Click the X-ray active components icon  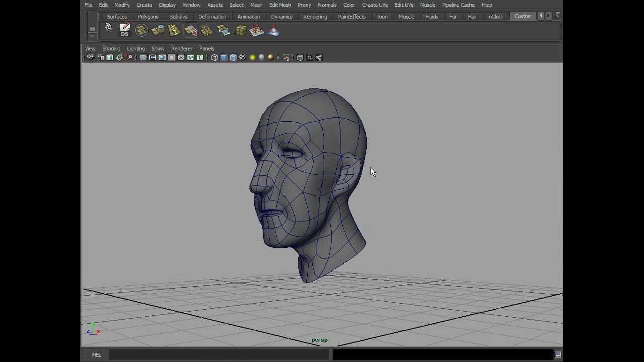coord(309,58)
